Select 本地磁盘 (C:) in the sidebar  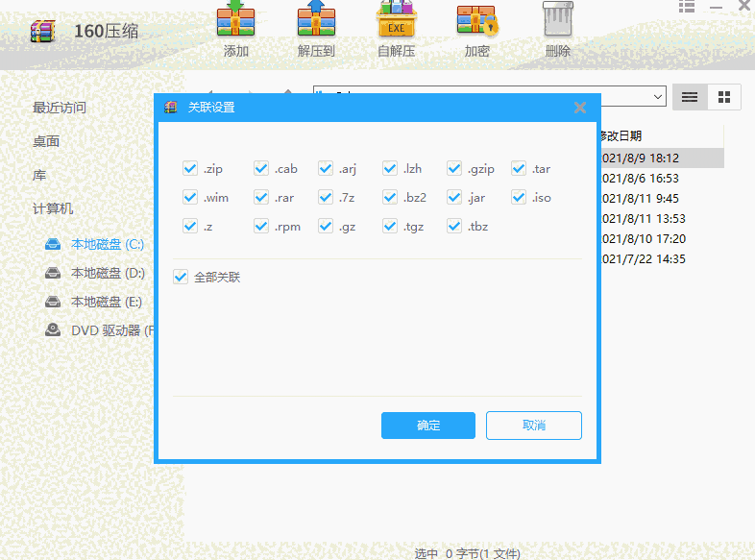106,245
